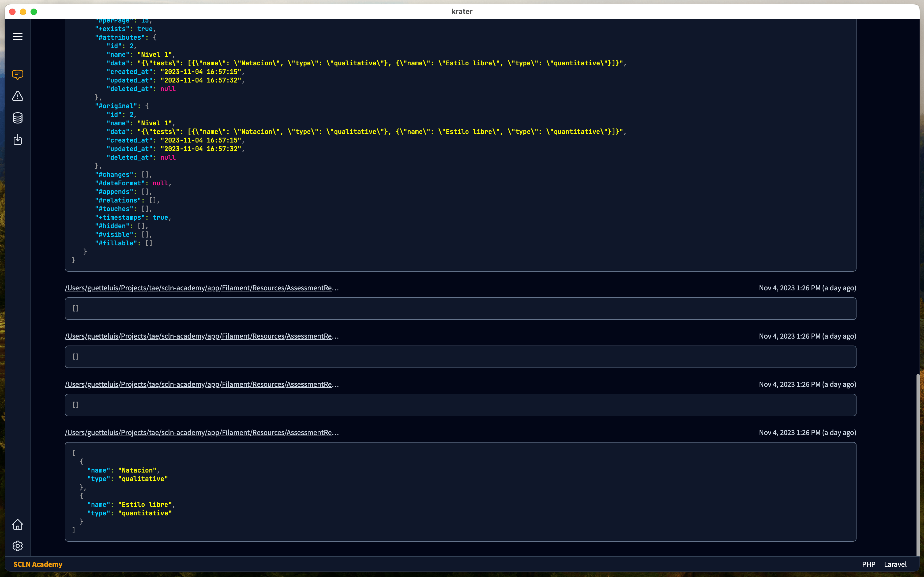Click the "#relations" key line
The width and height of the screenshot is (924, 577).
(x=127, y=200)
